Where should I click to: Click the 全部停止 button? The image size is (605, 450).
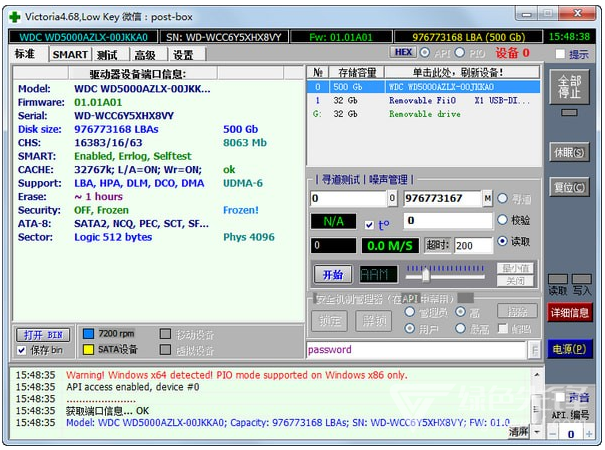[570, 87]
